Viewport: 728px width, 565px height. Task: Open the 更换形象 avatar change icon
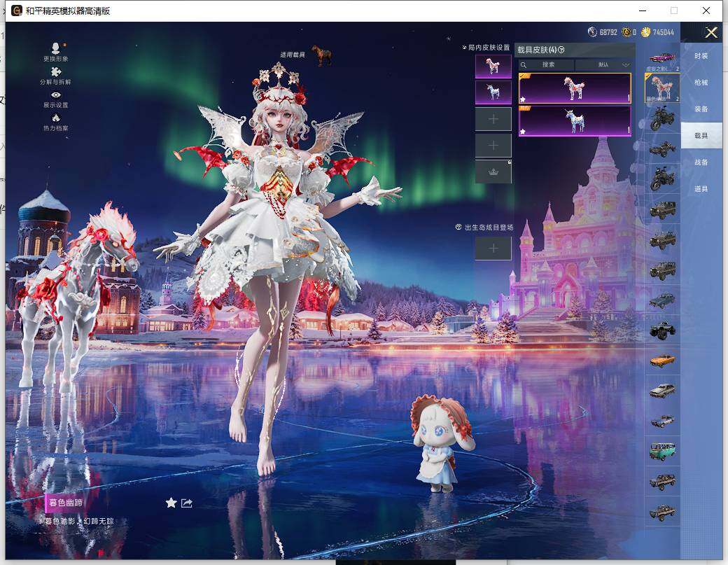pyautogui.click(x=56, y=48)
